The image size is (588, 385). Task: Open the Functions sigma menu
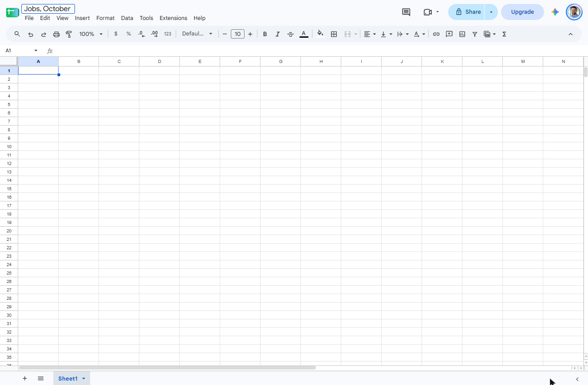[504, 34]
